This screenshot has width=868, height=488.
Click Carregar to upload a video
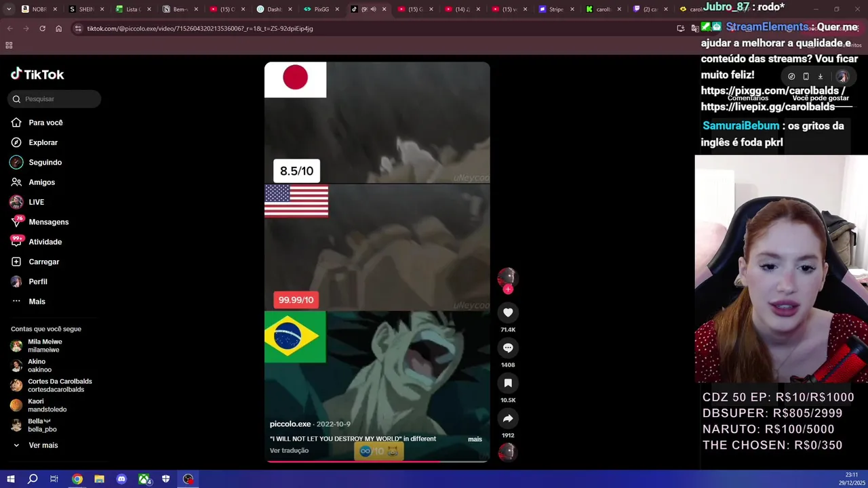35,262
